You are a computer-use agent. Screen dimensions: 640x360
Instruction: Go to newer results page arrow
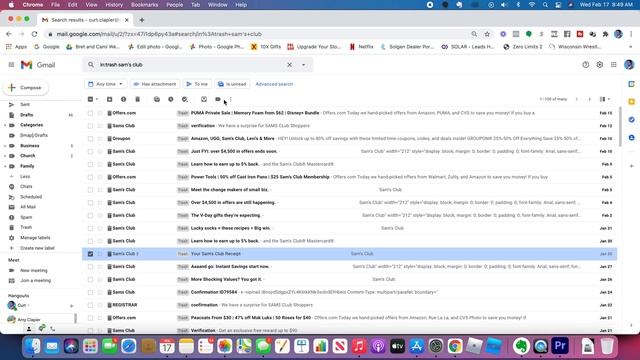pyautogui.click(x=577, y=99)
